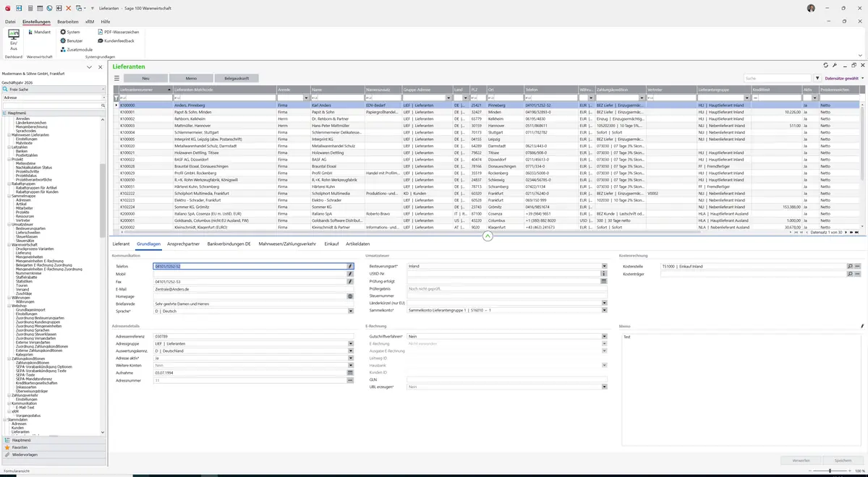The height and width of the screenshot is (477, 868).
Task: Click the edit pencil icon for Memo
Action: tap(861, 326)
